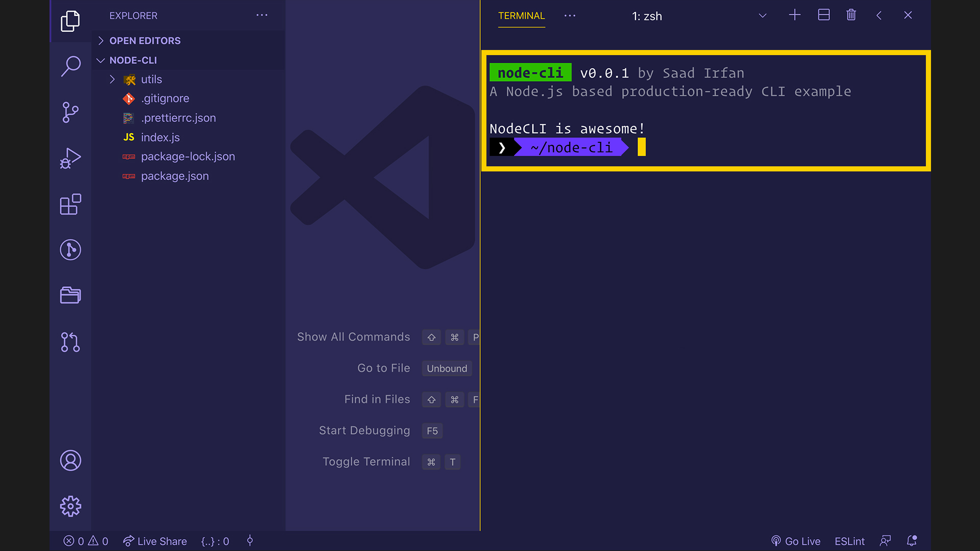Select Find in Files menu entry

point(377,399)
